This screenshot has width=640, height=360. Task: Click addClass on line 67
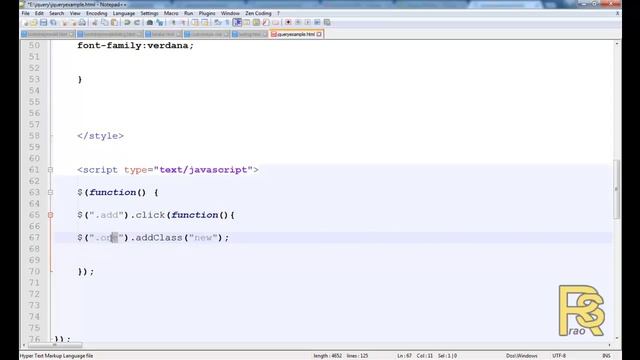pos(159,238)
